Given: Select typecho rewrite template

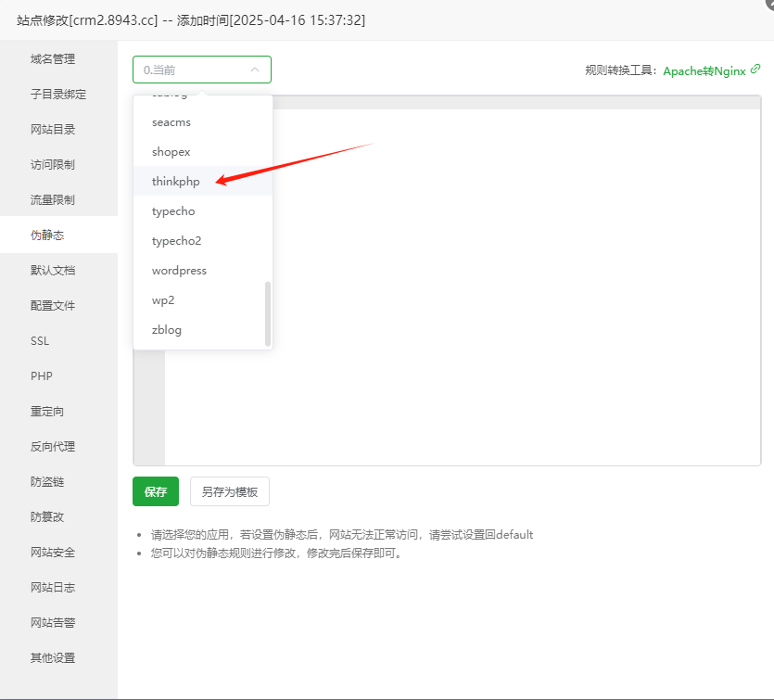Looking at the screenshot, I should point(173,211).
